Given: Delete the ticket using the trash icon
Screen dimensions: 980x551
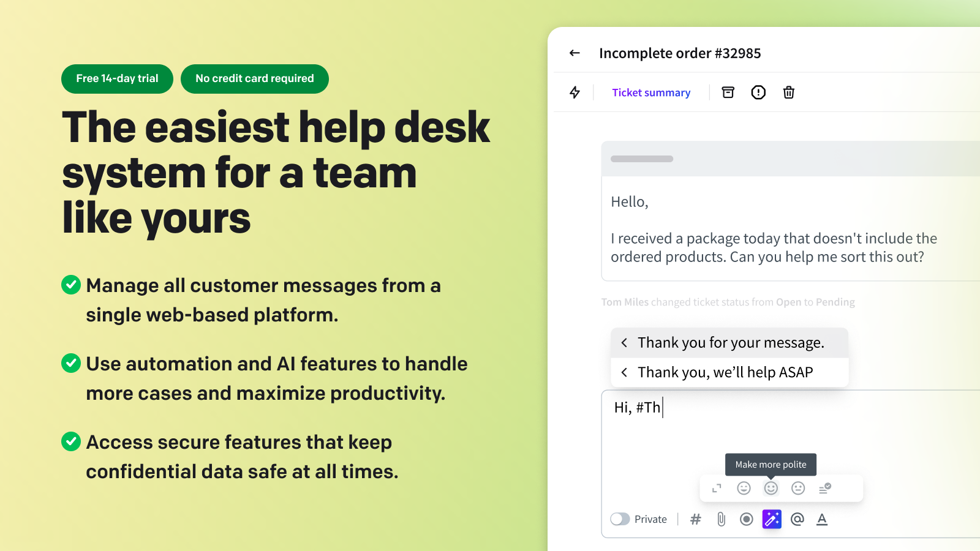Looking at the screenshot, I should pyautogui.click(x=789, y=92).
